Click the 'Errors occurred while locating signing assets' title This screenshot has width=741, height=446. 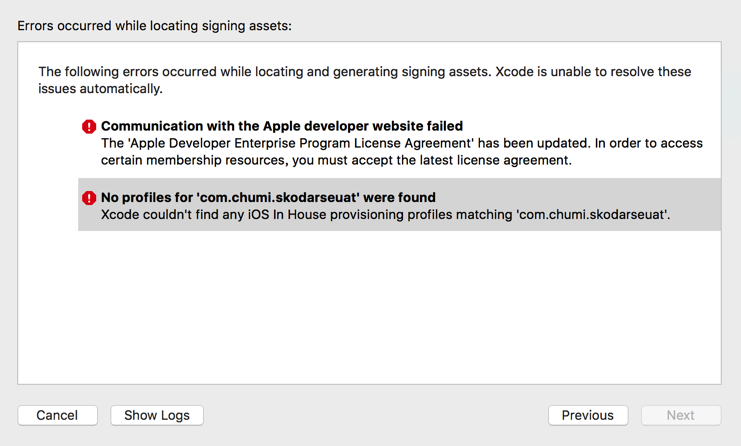[x=154, y=25]
